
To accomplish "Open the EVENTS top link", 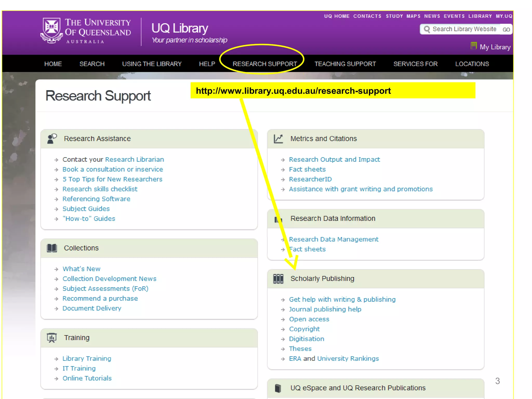I will click(x=454, y=16).
